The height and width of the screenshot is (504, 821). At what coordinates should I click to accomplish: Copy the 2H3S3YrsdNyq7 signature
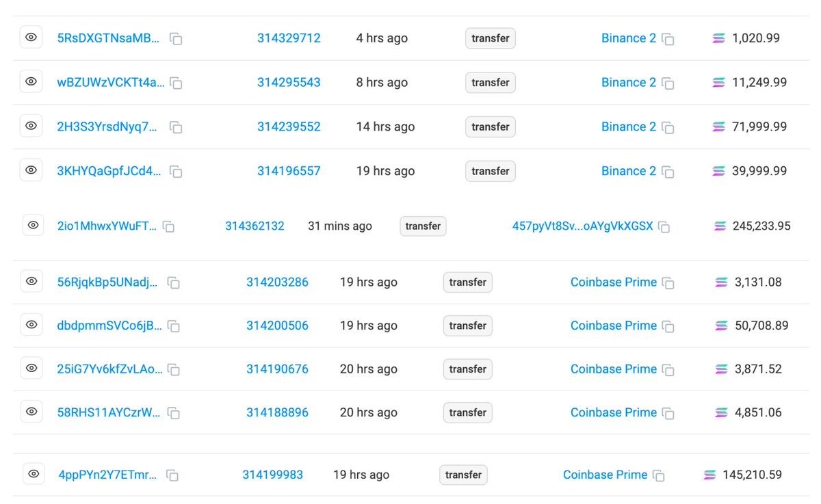click(176, 127)
